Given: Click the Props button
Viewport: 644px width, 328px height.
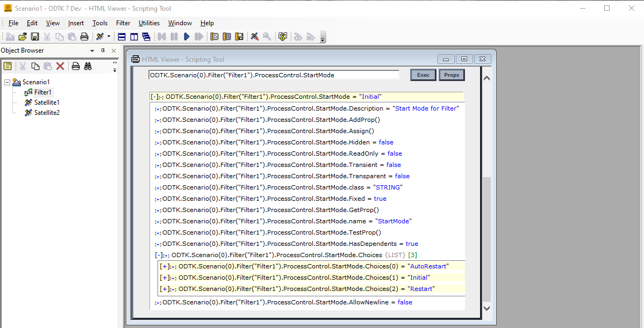Looking at the screenshot, I should (452, 75).
